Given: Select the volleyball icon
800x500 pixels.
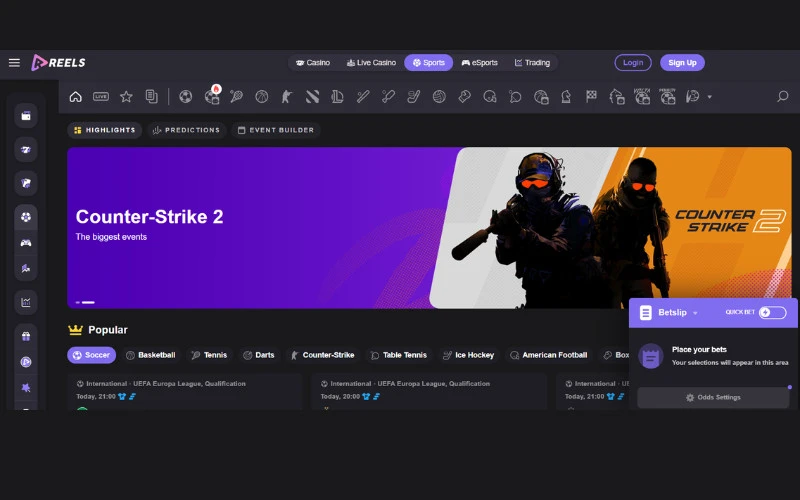Looking at the screenshot, I should tap(439, 96).
